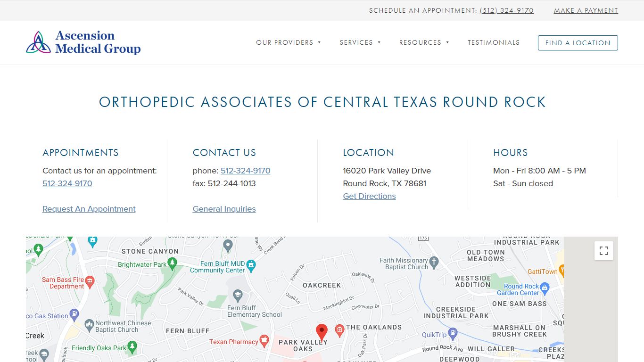This screenshot has height=362, width=644.
Task: Select the Fern Bluff Elementary School marker
Action: 238,296
